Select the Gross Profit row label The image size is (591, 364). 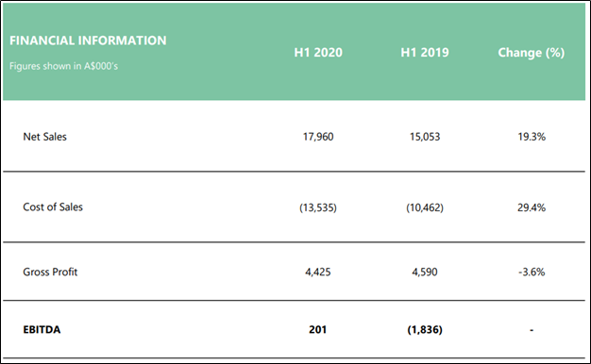pos(50,272)
